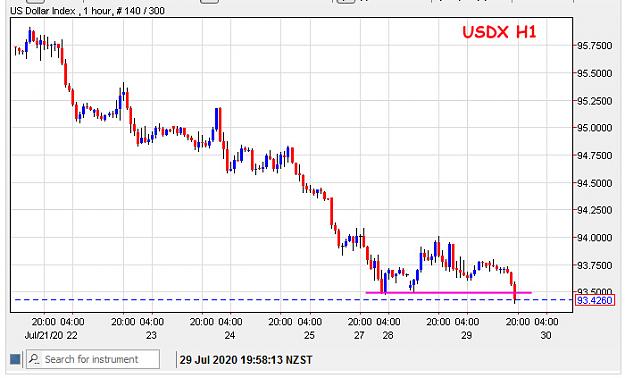Click the USDX H1 chart label
This screenshot has height=378, width=625.
point(499,32)
